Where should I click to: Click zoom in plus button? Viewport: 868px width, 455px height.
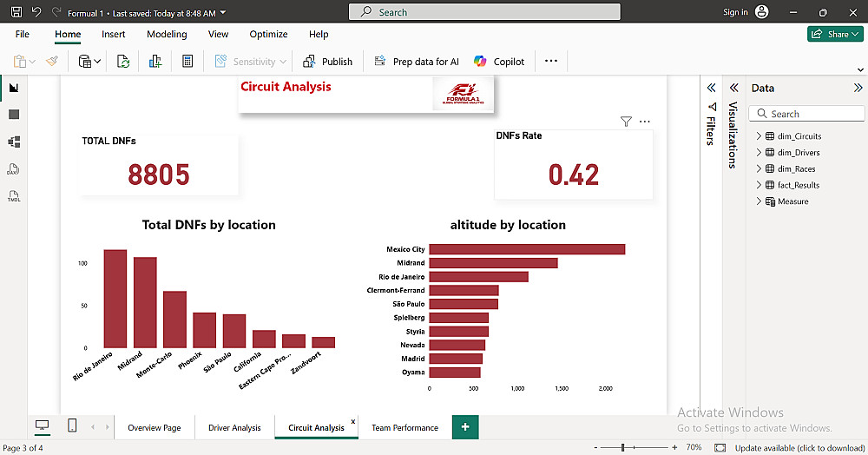coord(674,447)
